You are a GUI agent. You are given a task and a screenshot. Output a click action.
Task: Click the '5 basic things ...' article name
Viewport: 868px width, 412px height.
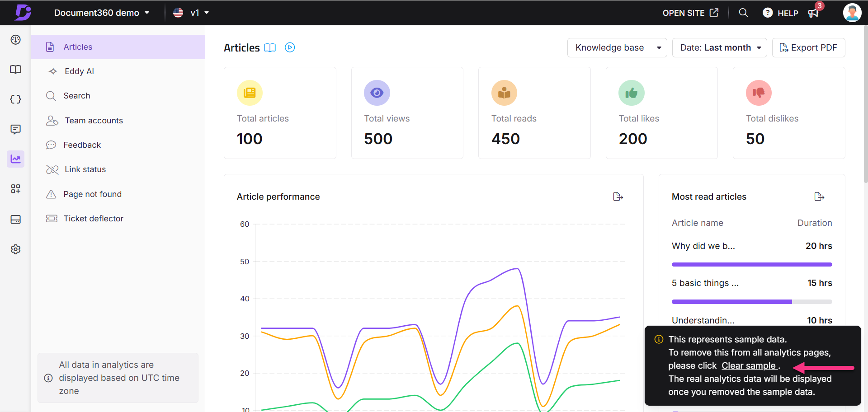[705, 283]
